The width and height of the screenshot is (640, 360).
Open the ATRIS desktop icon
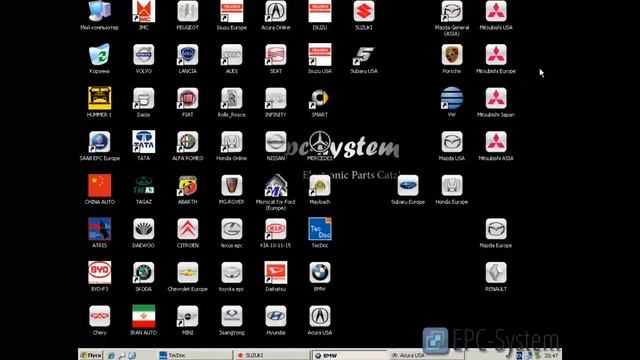coord(100,229)
